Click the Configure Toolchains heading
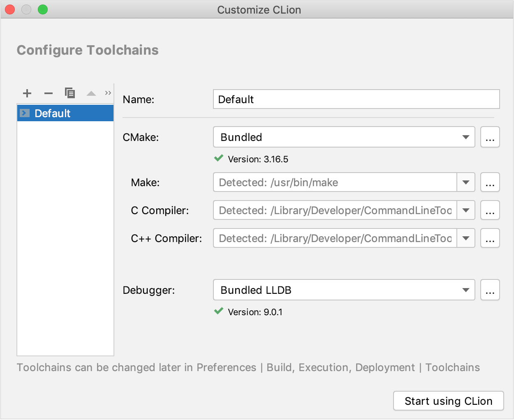Screen dimensions: 514x420 pyautogui.click(x=88, y=50)
